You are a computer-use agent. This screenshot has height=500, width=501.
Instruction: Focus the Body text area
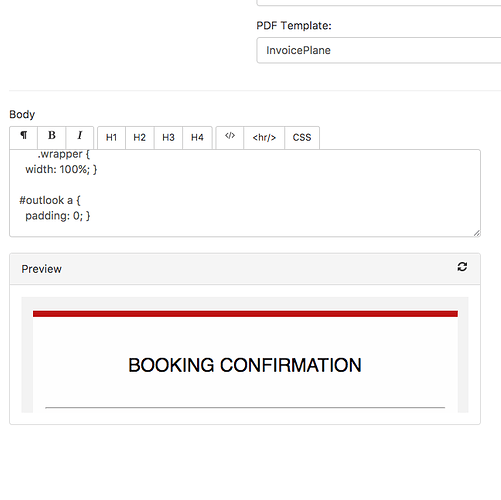(245, 193)
